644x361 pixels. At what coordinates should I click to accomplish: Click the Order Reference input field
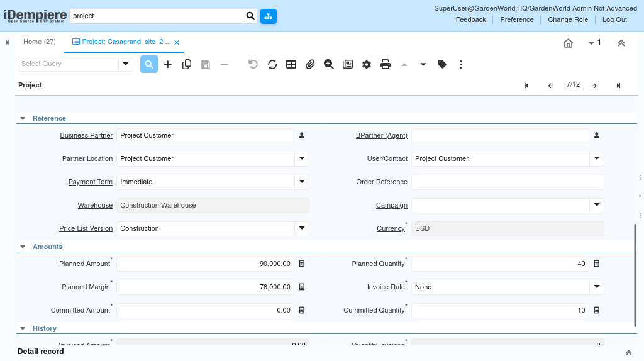point(507,182)
